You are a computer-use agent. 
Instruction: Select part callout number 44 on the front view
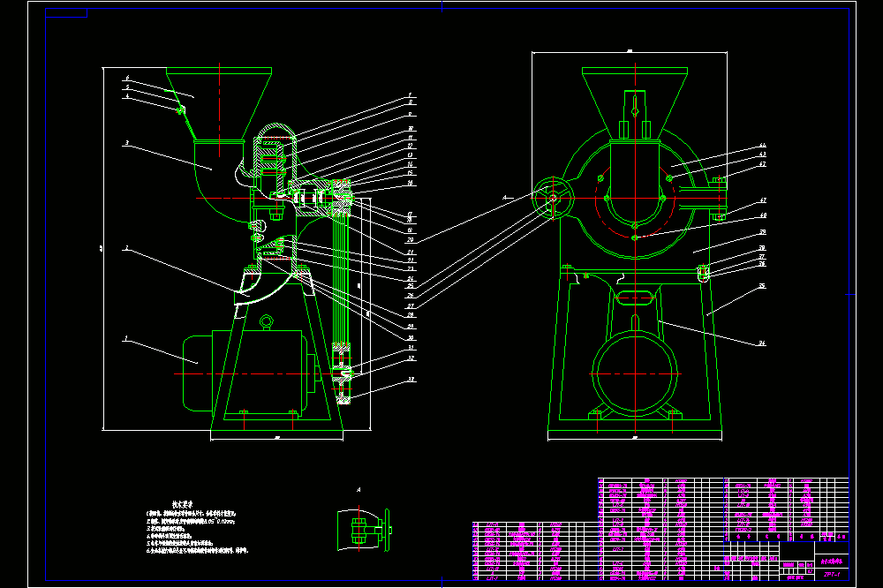[763, 146]
